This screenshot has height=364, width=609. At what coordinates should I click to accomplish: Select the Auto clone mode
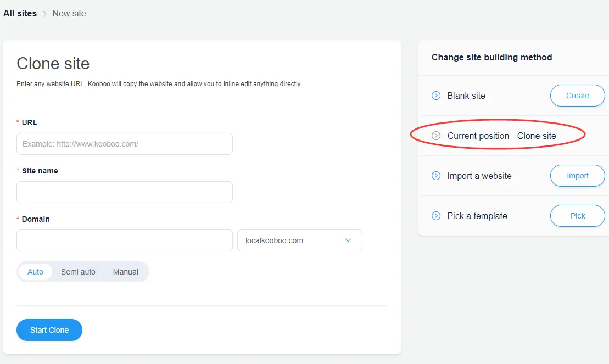(35, 272)
